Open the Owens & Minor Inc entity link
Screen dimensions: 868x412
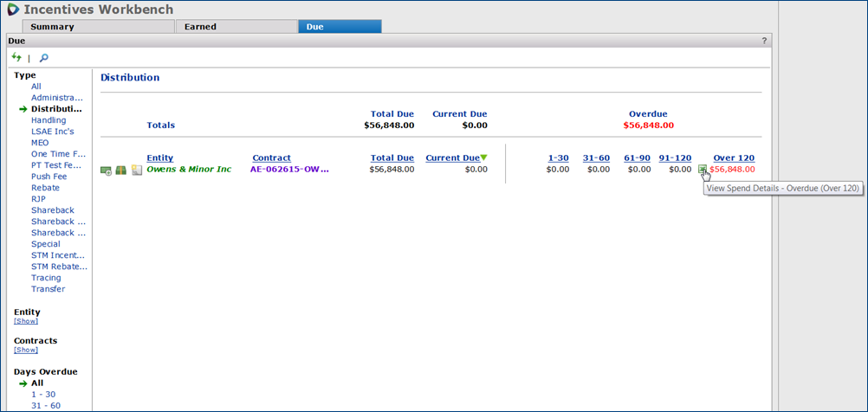[x=189, y=170]
